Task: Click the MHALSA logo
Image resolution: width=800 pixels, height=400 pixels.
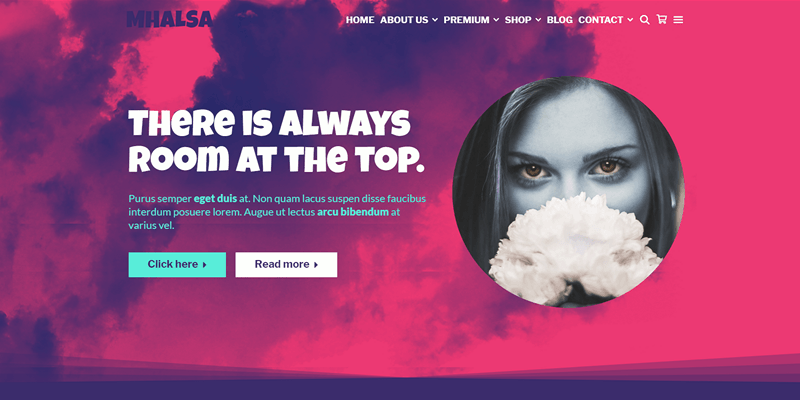Action: tap(169, 19)
